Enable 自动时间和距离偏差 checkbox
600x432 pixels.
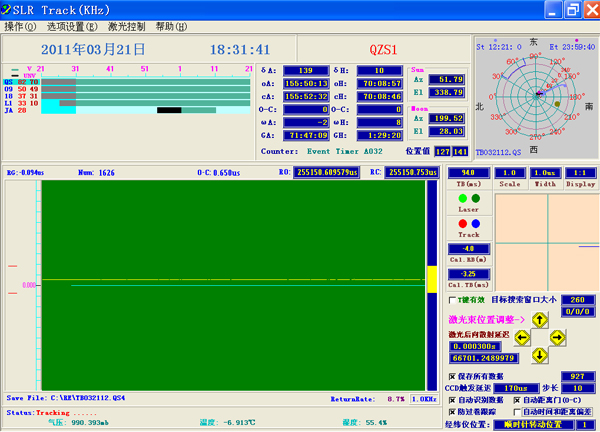coord(517,412)
